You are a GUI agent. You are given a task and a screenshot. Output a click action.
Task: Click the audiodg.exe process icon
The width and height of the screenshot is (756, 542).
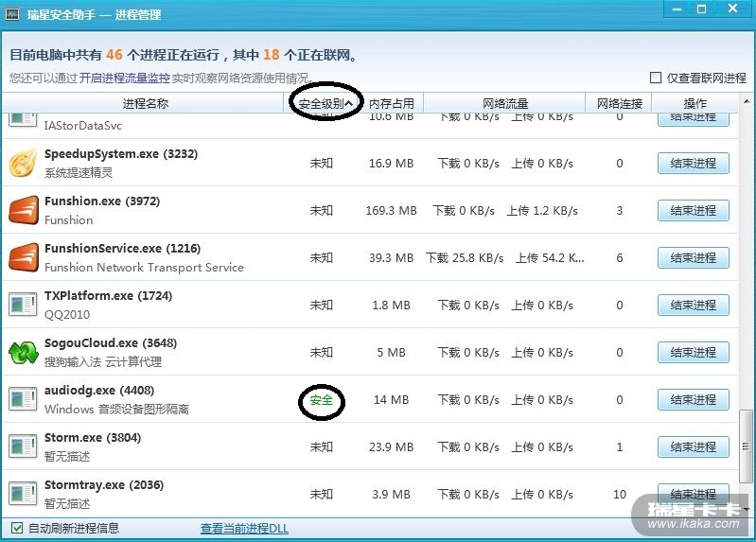23,399
